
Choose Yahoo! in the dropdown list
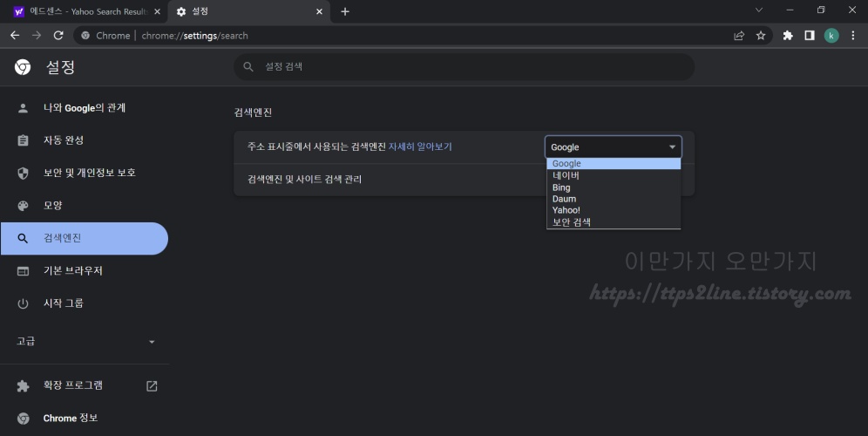coord(614,210)
